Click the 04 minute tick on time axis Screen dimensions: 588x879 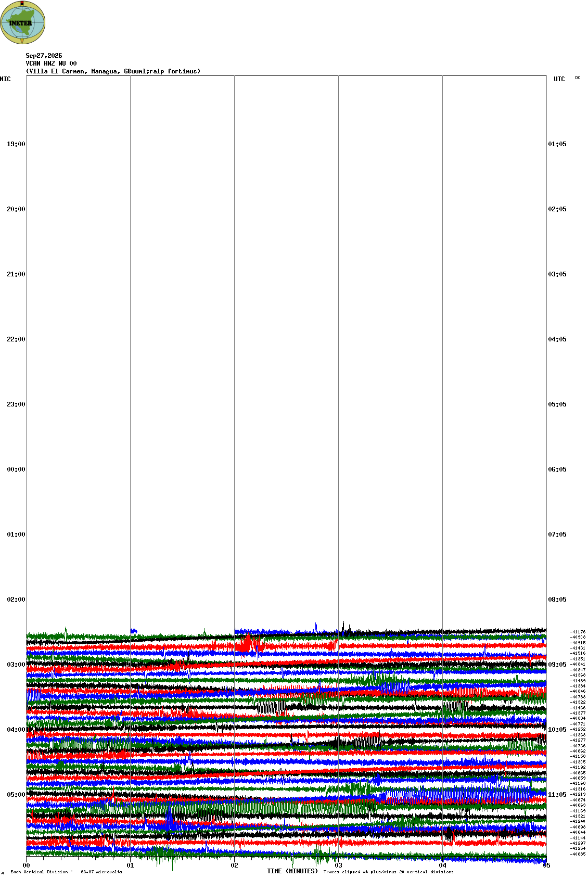tap(443, 866)
